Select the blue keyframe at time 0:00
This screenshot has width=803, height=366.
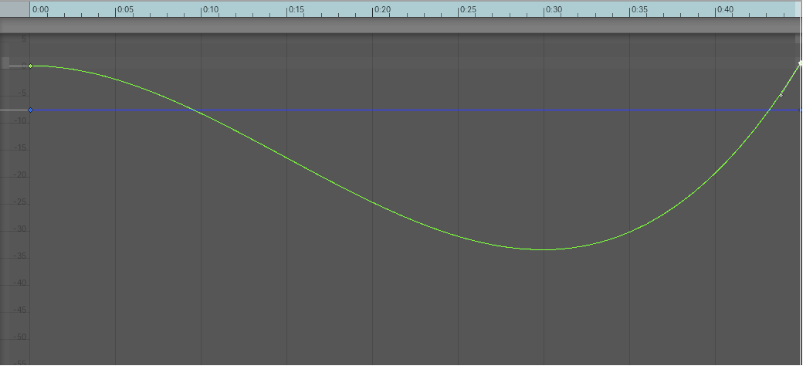[31, 110]
